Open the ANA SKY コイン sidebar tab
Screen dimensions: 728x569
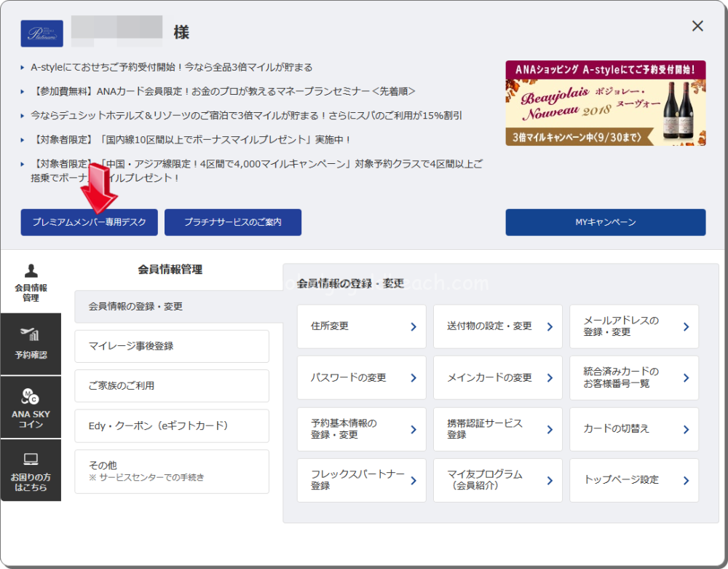click(x=31, y=407)
